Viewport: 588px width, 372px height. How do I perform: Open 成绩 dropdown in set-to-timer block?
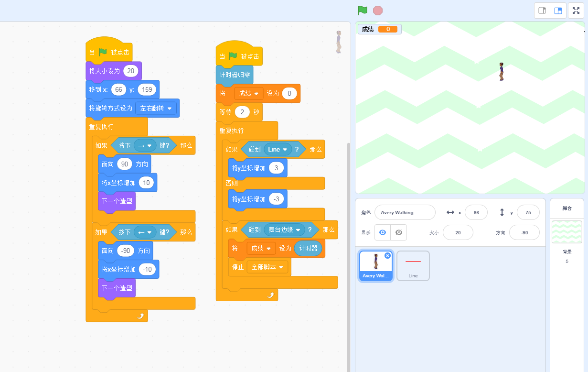click(261, 248)
